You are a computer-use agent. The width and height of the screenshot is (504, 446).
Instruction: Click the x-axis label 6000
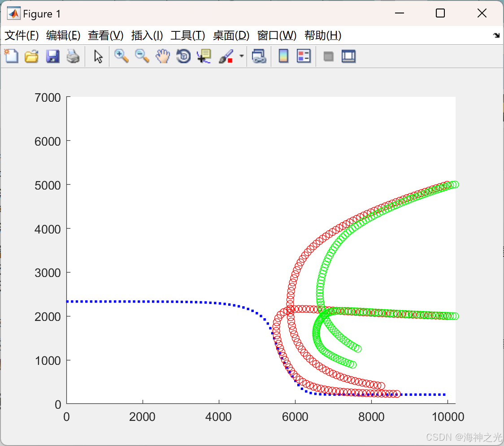pyautogui.click(x=295, y=417)
